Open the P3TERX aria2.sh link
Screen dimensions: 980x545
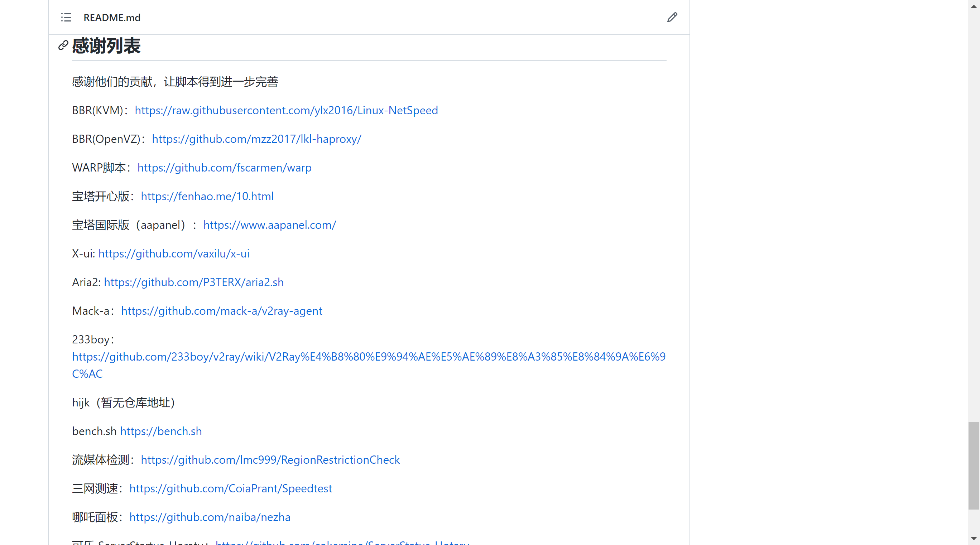pyautogui.click(x=194, y=282)
